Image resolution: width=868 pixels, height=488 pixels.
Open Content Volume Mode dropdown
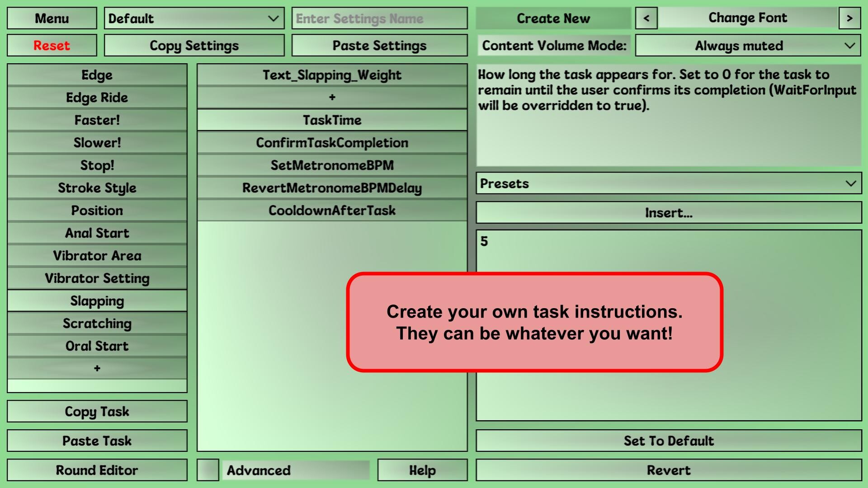(748, 46)
